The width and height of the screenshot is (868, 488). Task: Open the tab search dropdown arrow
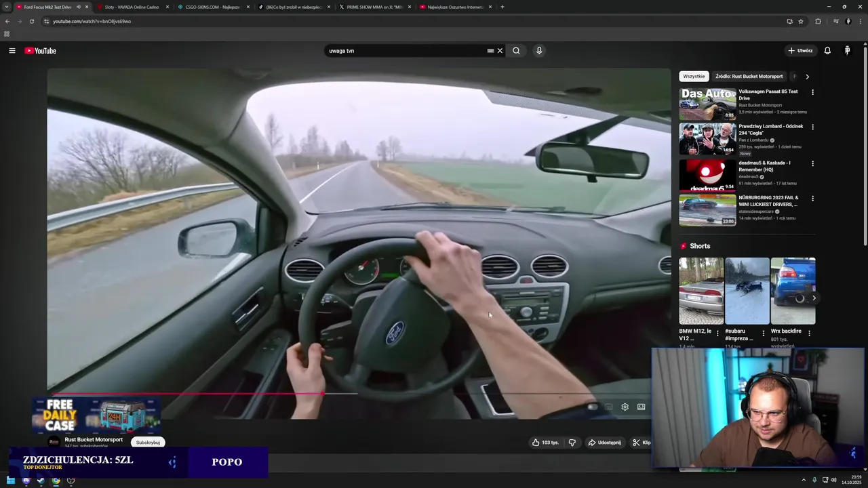pos(7,7)
